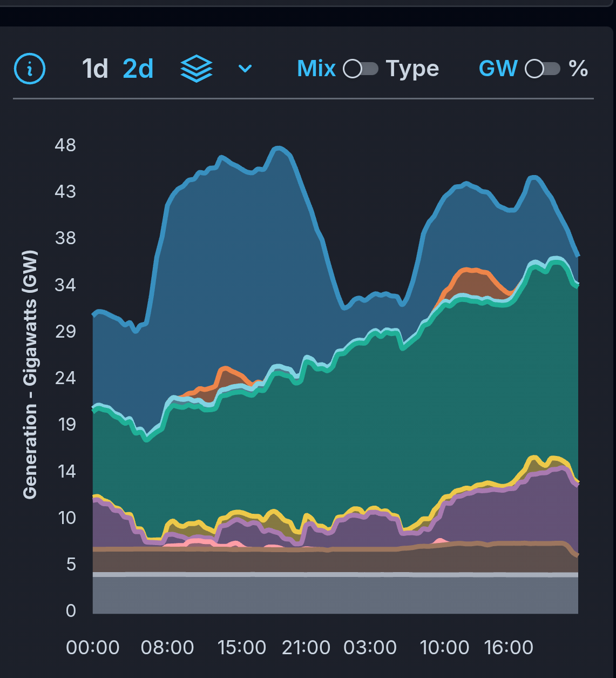Toggle the Mix/Type switch
Image resolution: width=616 pixels, height=678 pixels.
pos(361,69)
